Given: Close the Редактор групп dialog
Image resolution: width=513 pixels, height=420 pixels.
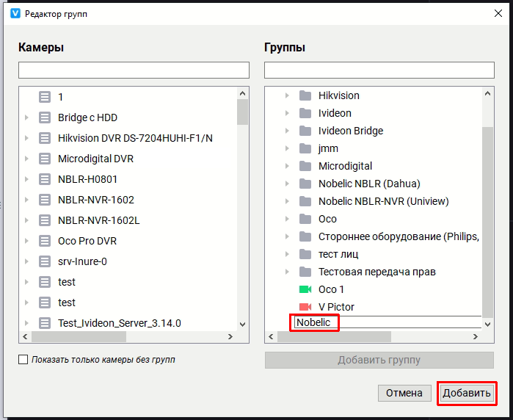Looking at the screenshot, I should click(x=498, y=13).
